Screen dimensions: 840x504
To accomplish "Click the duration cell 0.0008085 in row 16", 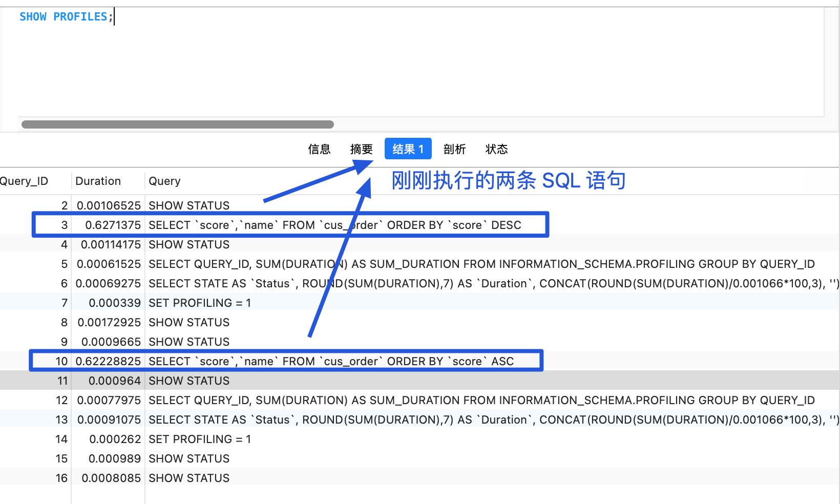I will point(111,478).
